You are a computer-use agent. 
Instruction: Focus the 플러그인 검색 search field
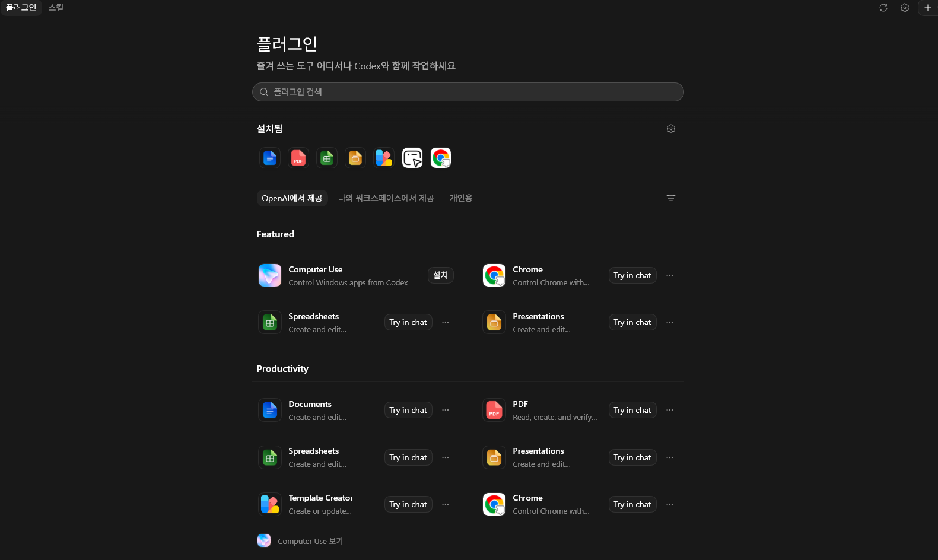point(468,92)
